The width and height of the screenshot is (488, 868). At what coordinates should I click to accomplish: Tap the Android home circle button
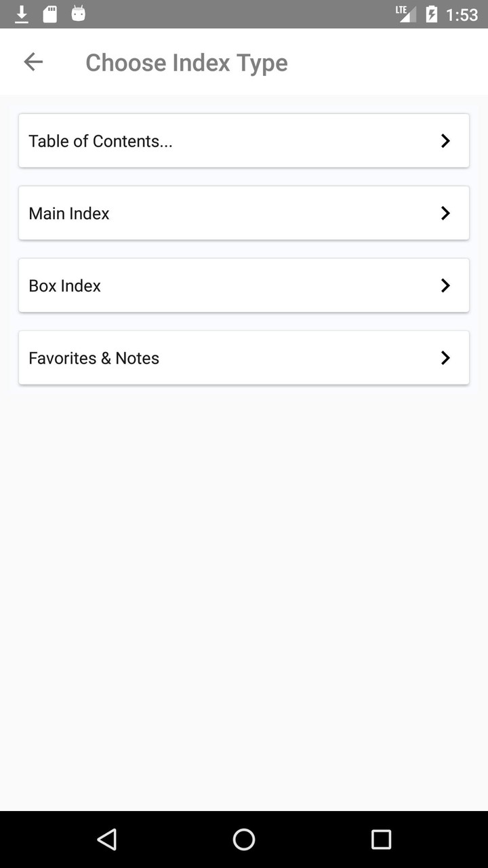pos(244,840)
